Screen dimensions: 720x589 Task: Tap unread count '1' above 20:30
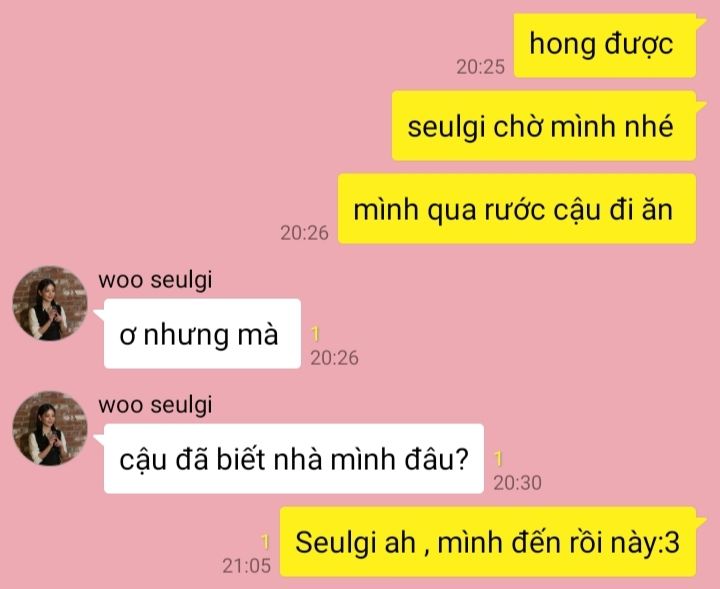498,459
